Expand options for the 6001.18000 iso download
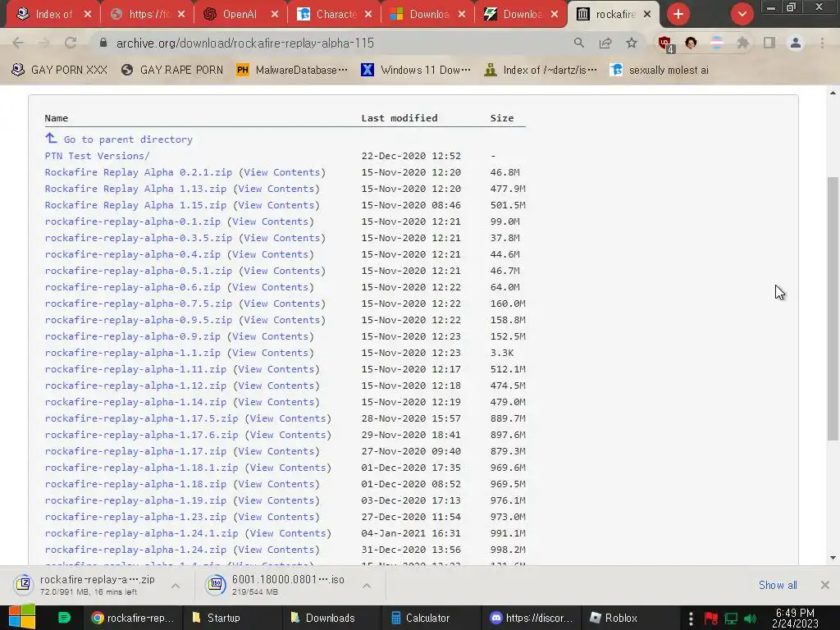Screen dimensions: 840x630 point(367,586)
